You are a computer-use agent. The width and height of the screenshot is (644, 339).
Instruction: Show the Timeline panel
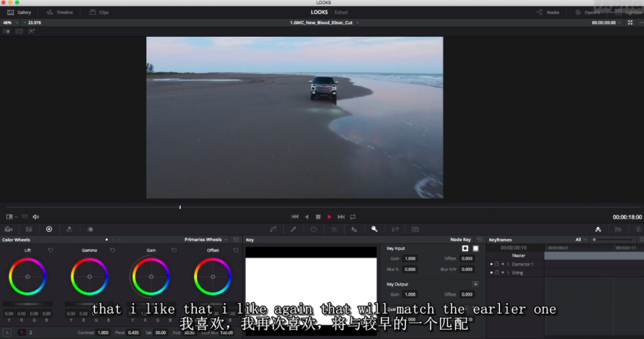point(60,12)
